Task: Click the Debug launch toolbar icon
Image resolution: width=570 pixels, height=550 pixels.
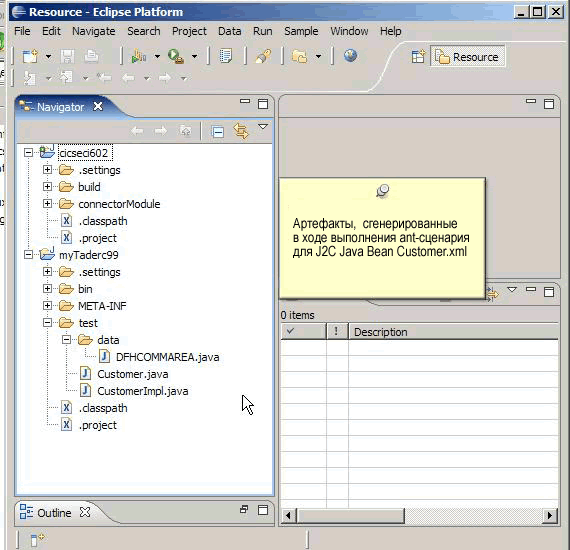Action: (139, 56)
